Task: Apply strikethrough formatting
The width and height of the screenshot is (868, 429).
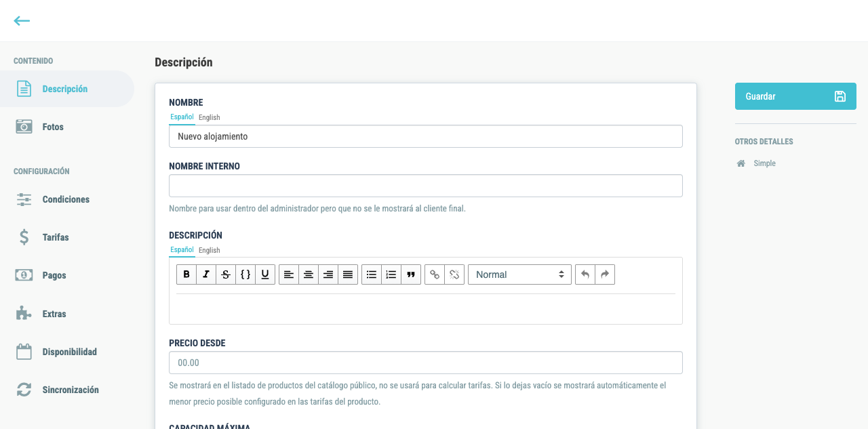Action: 226,274
